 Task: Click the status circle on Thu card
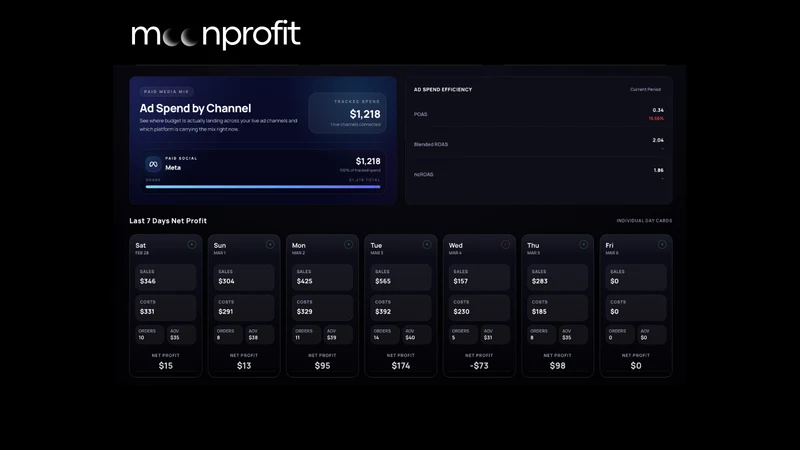pyautogui.click(x=584, y=244)
